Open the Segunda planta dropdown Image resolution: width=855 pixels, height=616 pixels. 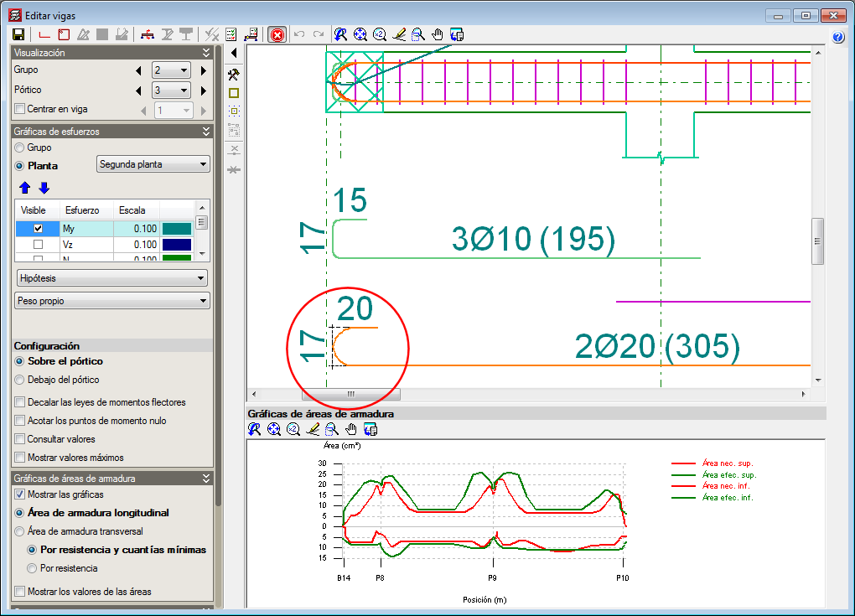pos(153,164)
